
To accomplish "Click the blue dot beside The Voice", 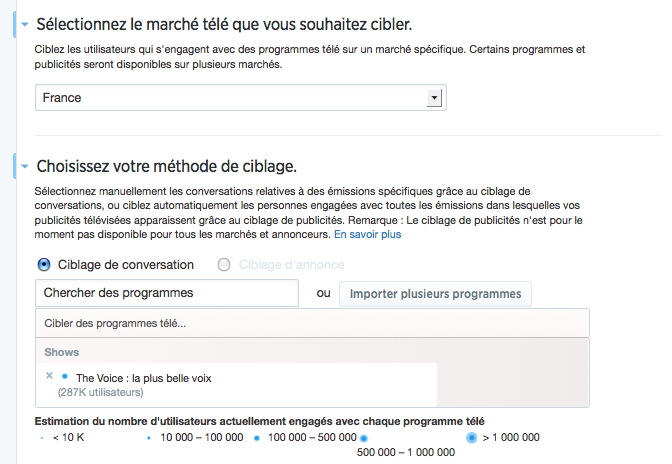I will [x=65, y=376].
